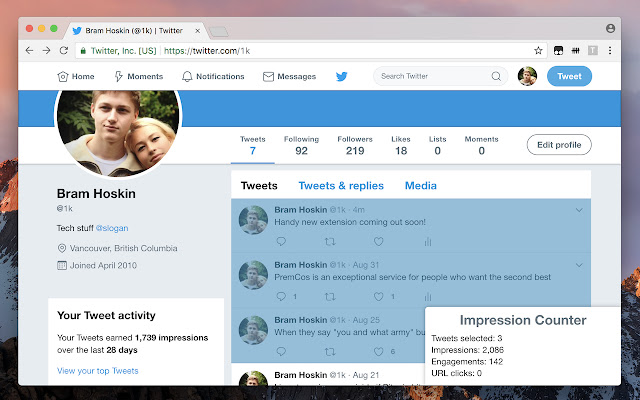Click the secure lock icon in address bar
The width and height of the screenshot is (640, 400).
coord(83,51)
